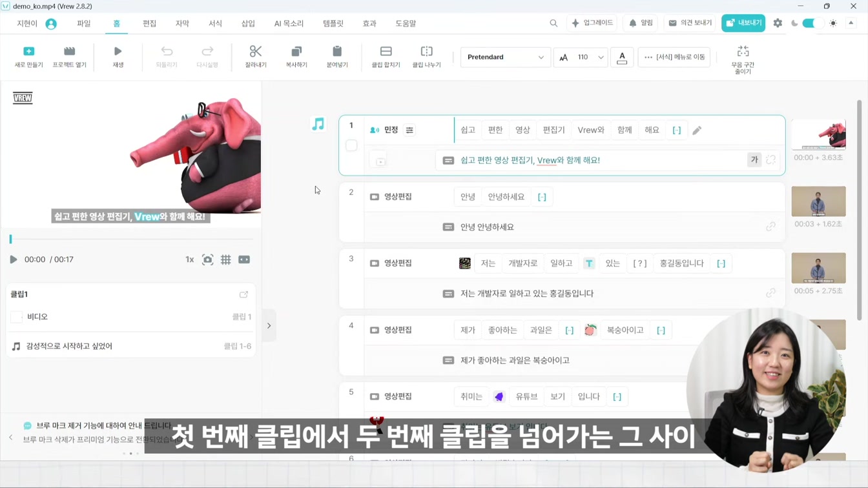The height and width of the screenshot is (488, 868).
Task: Open the user profile avatar icon
Action: click(x=51, y=24)
